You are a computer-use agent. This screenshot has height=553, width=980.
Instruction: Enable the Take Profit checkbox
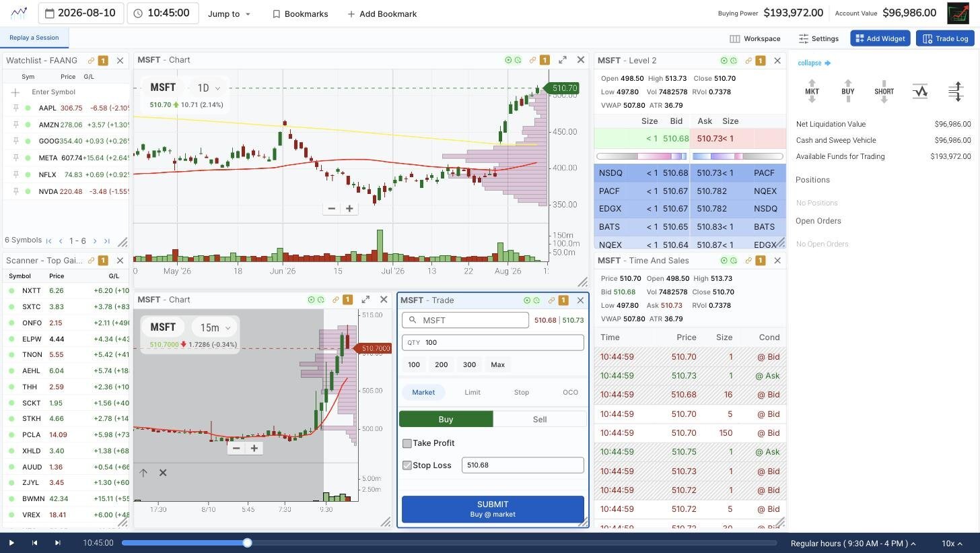tap(407, 443)
